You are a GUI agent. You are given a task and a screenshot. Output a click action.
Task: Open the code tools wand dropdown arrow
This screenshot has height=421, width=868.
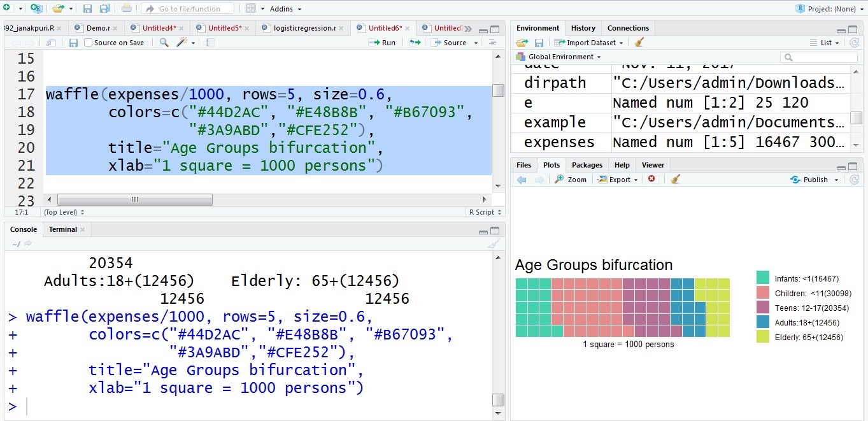[193, 43]
